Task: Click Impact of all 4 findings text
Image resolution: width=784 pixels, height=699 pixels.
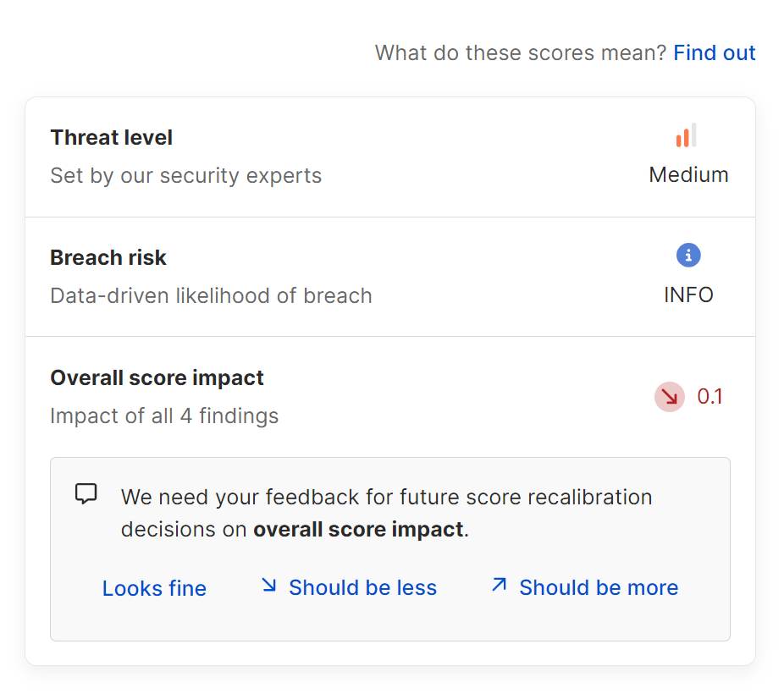Action: click(x=164, y=416)
